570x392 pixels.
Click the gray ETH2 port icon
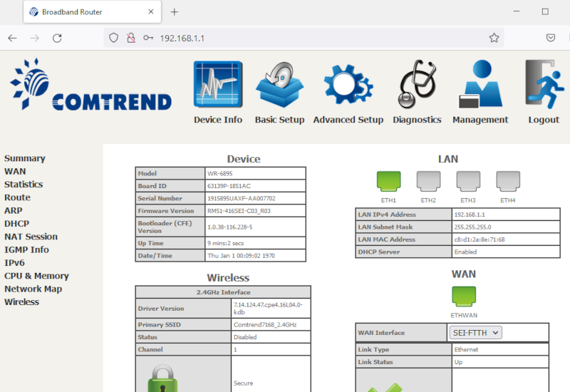[x=428, y=182]
